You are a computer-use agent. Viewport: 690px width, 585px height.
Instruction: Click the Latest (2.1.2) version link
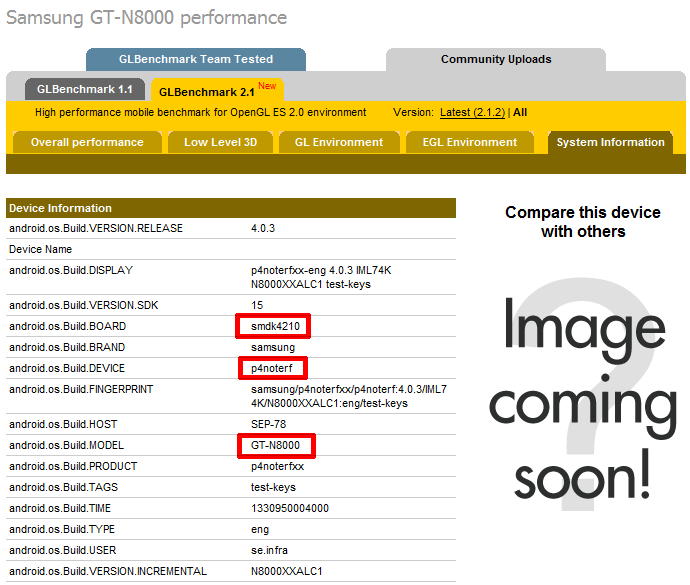[473, 113]
